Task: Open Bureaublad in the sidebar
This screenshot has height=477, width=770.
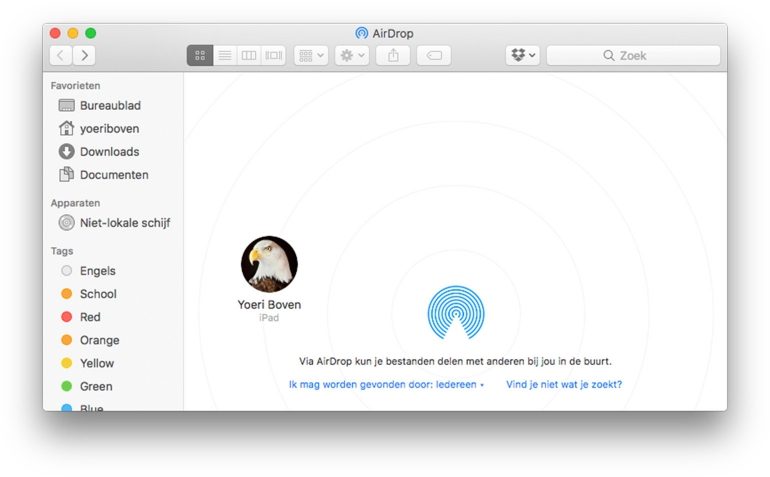Action: click(109, 106)
